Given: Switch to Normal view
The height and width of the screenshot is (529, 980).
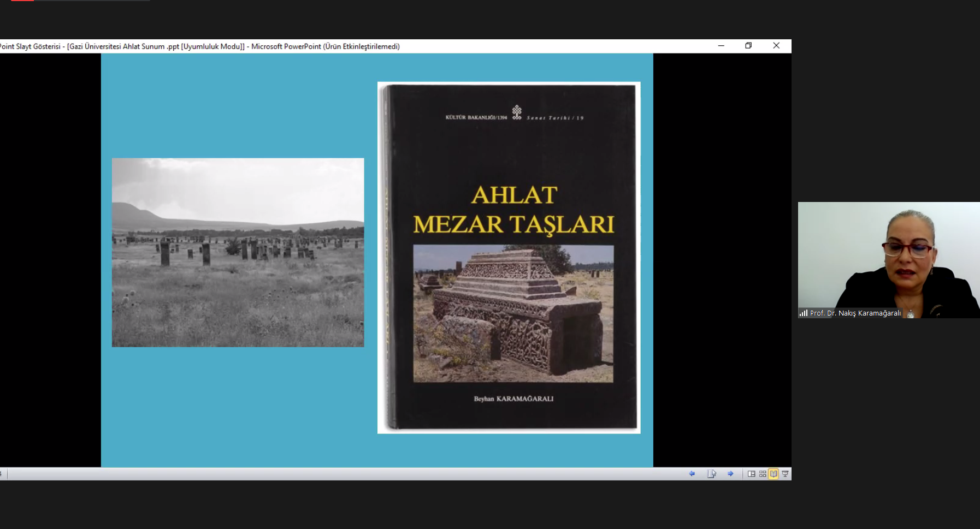Looking at the screenshot, I should pyautogui.click(x=752, y=474).
